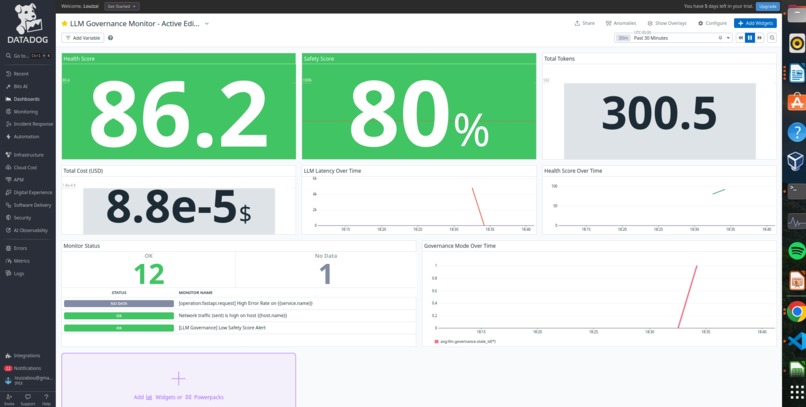806x407 pixels.
Task: Pause live dashboard updates
Action: tap(750, 38)
